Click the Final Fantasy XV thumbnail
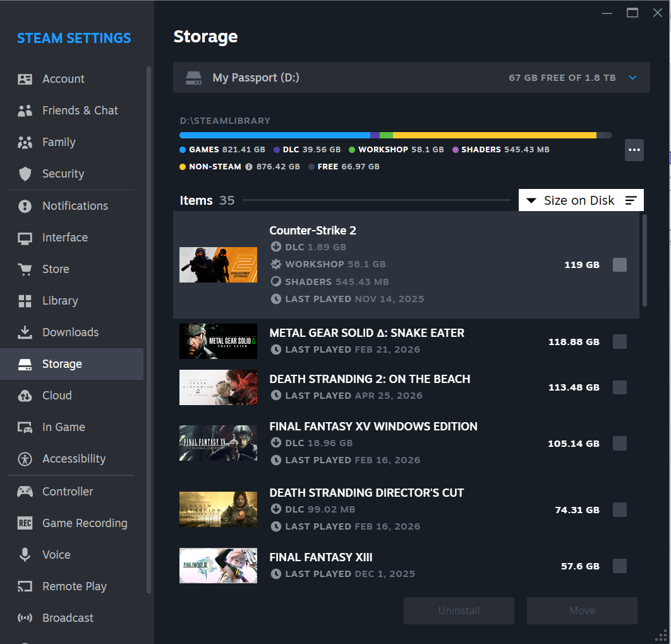The width and height of the screenshot is (671, 644). (218, 443)
